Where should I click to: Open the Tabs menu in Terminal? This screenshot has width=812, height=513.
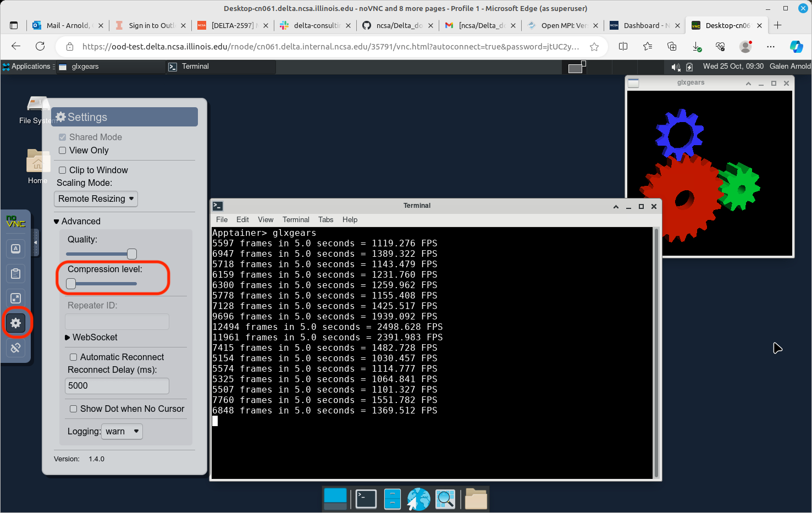tap(325, 220)
